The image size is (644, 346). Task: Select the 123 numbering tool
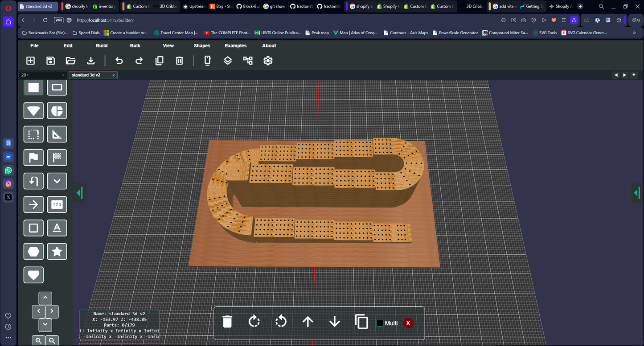coord(57,204)
